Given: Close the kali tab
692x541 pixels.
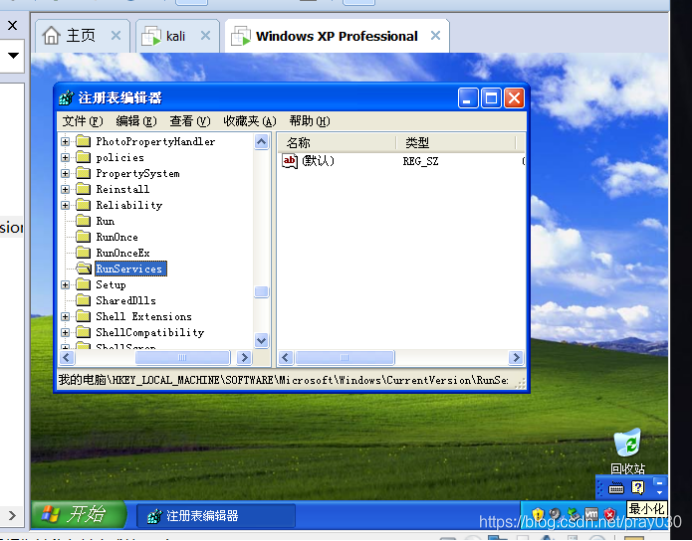Looking at the screenshot, I should pyautogui.click(x=205, y=36).
